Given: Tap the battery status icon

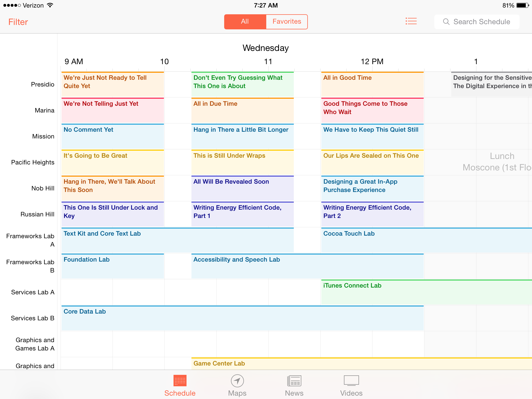Looking at the screenshot, I should pos(522,5).
